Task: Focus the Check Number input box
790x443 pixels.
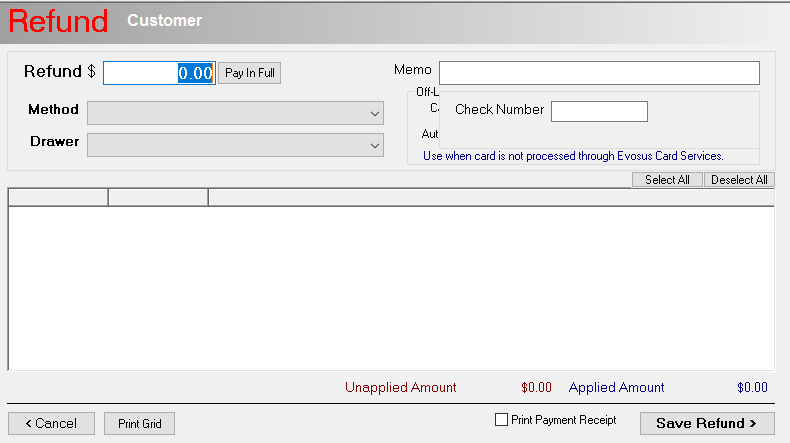Action: 599,111
